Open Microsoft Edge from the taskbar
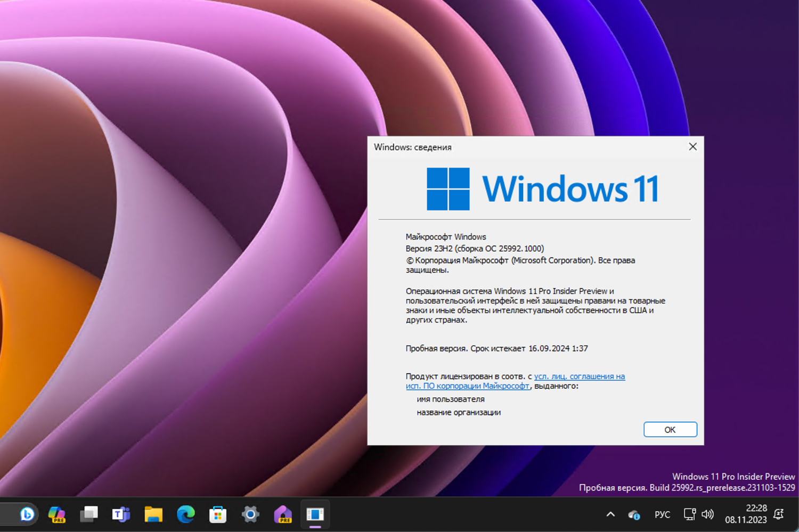Viewport: 799px width, 532px height. (185, 514)
